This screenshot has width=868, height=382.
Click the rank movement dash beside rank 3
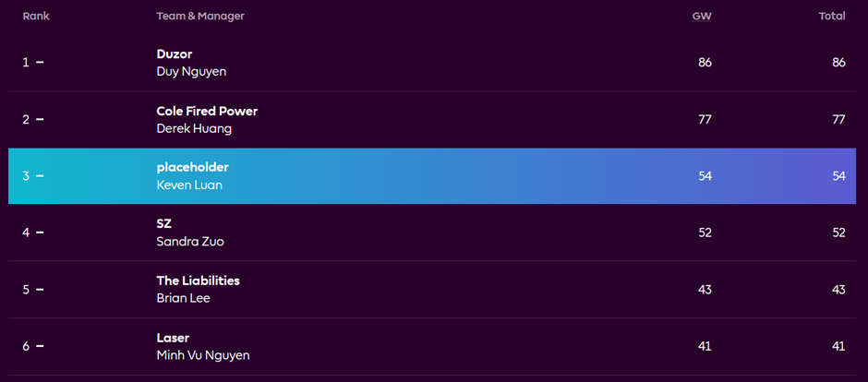point(40,176)
